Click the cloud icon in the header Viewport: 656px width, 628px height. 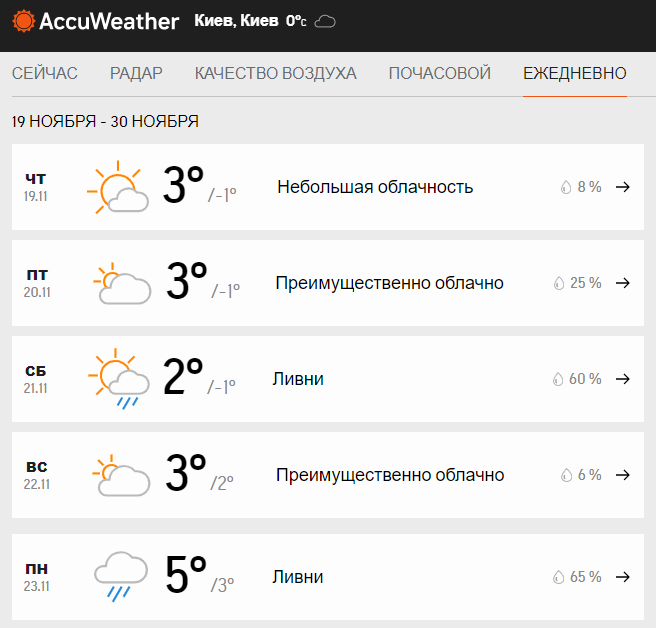pyautogui.click(x=325, y=21)
